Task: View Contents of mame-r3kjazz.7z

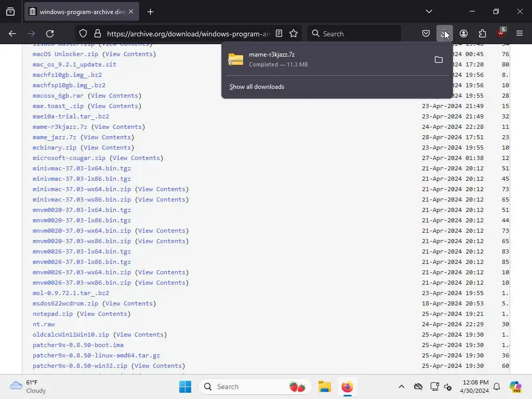Action: pos(118,127)
